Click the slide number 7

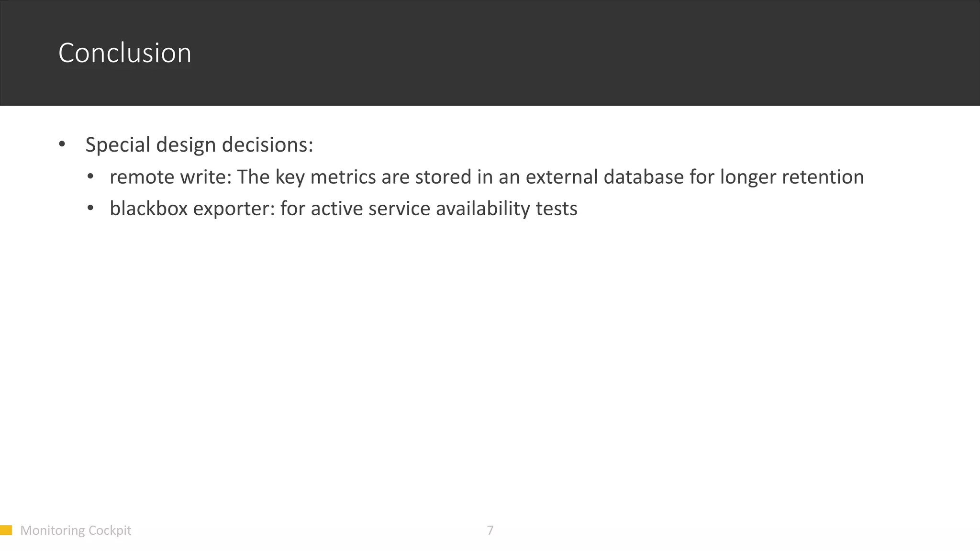point(490,530)
